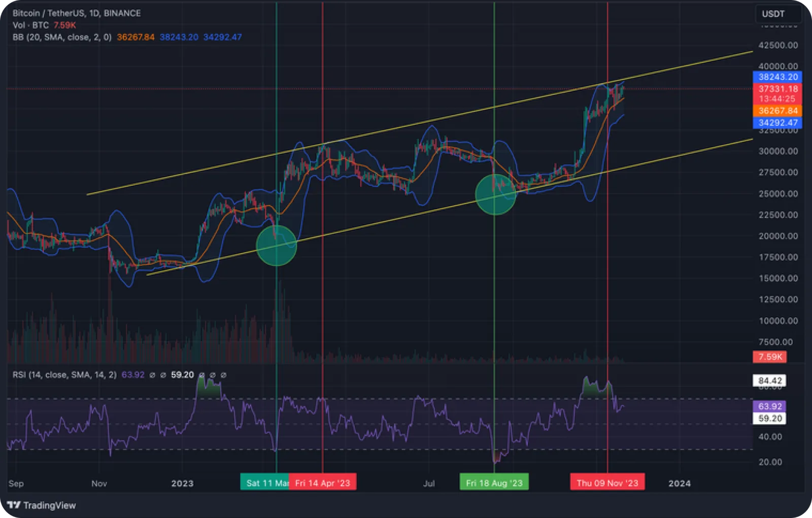Click the red 37331.18 current price label

(x=777, y=88)
